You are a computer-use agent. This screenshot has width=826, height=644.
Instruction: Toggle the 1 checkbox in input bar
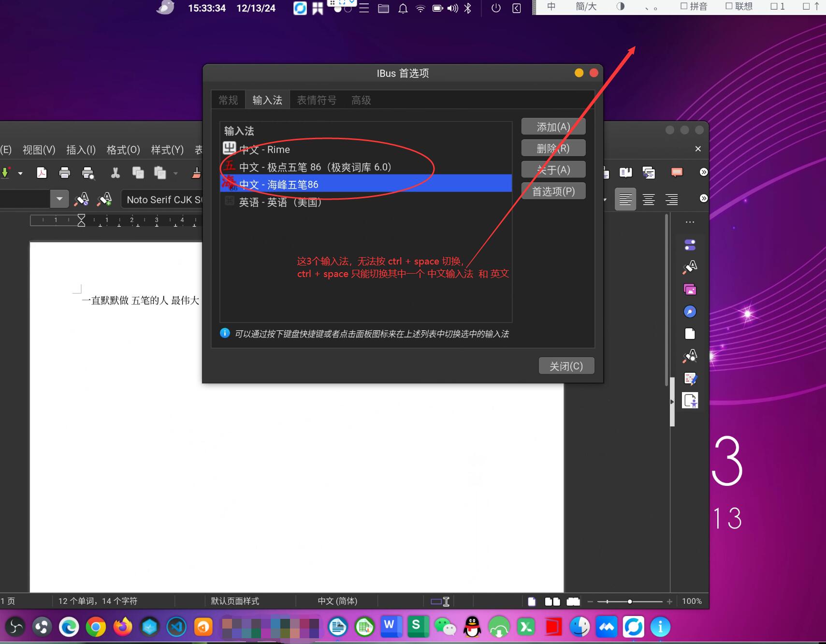[778, 6]
